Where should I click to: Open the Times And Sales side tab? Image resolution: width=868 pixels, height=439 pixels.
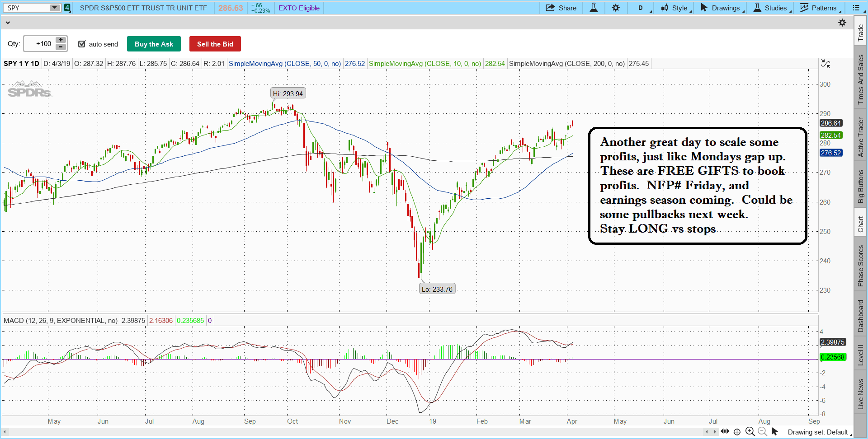[x=861, y=79]
